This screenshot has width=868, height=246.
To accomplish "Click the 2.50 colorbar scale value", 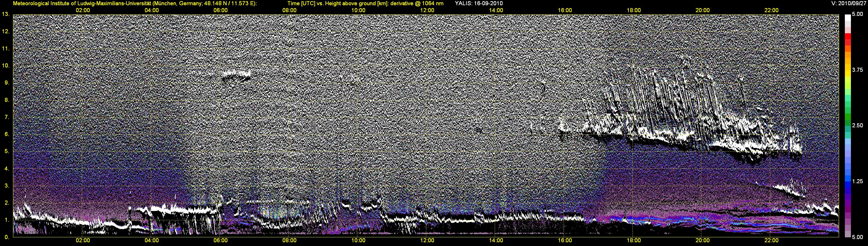I will 858,126.
